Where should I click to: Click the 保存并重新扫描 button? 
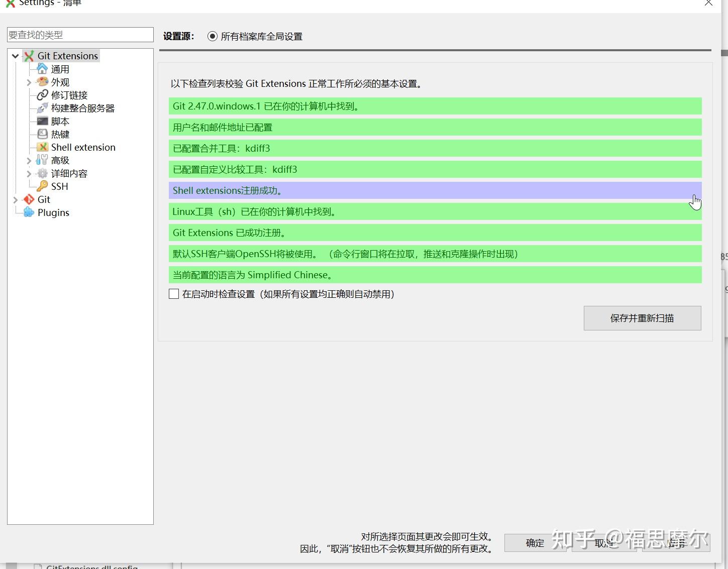click(x=642, y=318)
